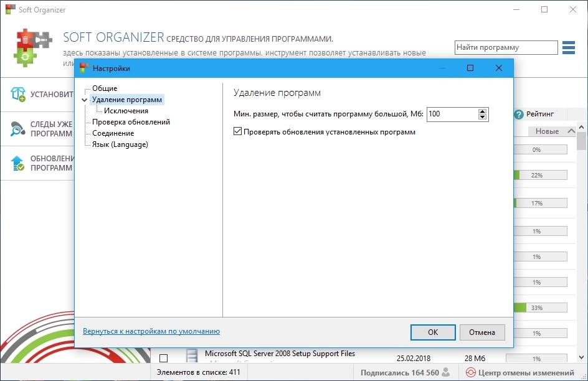Uncheck Проверять обновления установленных программ
The height and width of the screenshot is (381, 588).
coord(237,131)
